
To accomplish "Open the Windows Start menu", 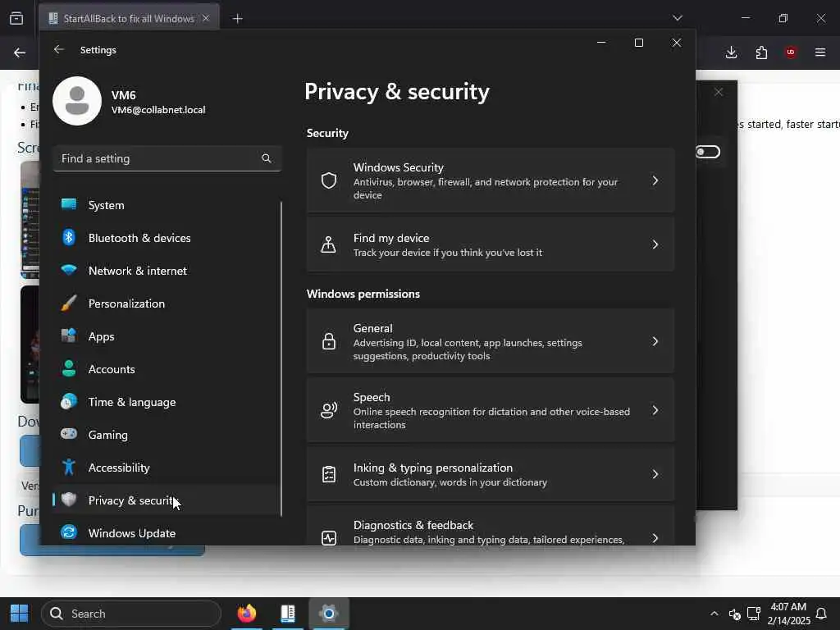I will 20,614.
